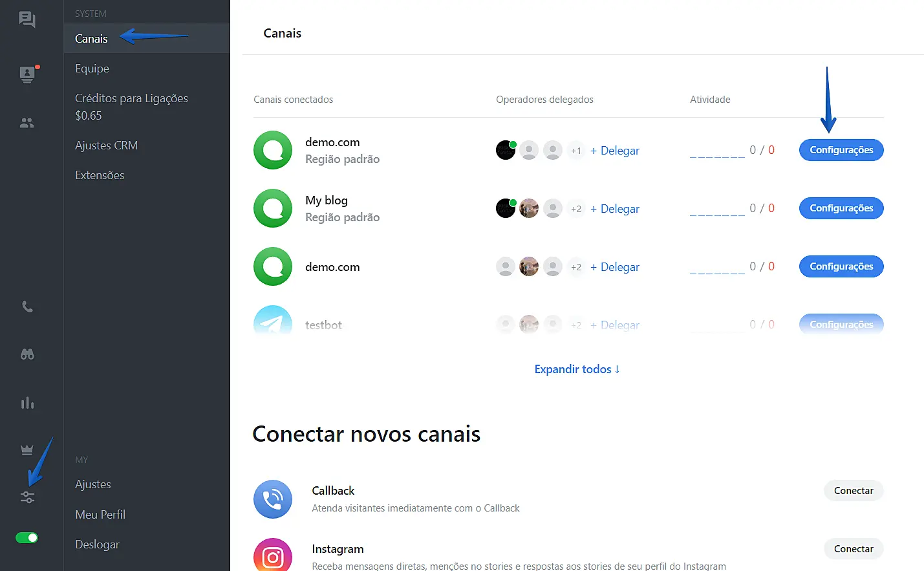The image size is (924, 571).
Task: Open the binoculars icon in left rail
Action: 27,354
